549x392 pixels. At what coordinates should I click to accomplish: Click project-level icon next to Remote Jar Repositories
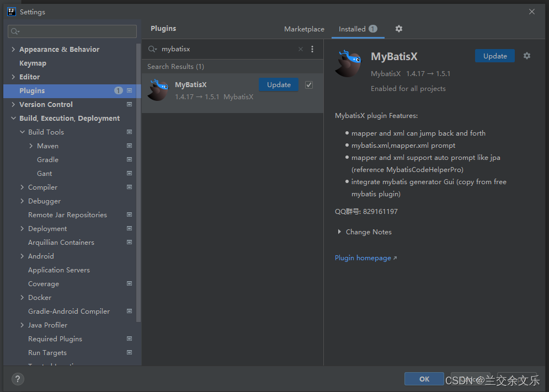(x=129, y=214)
